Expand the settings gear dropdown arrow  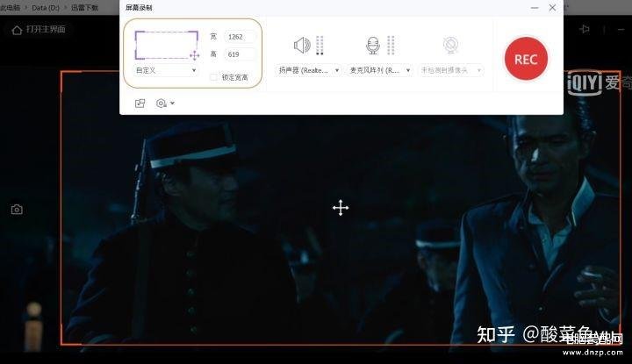click(x=173, y=103)
